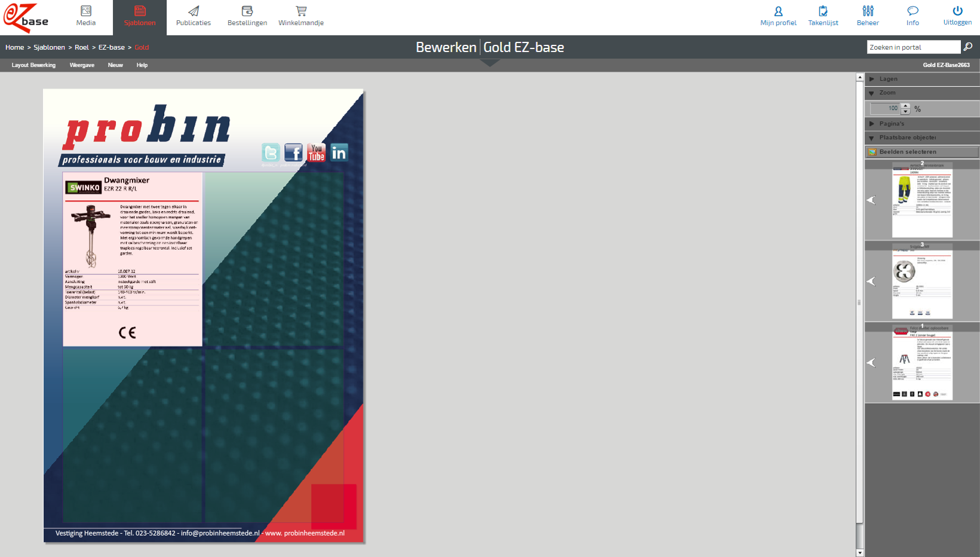Click the red square in the template corner
The width and height of the screenshot is (980, 557).
[334, 507]
